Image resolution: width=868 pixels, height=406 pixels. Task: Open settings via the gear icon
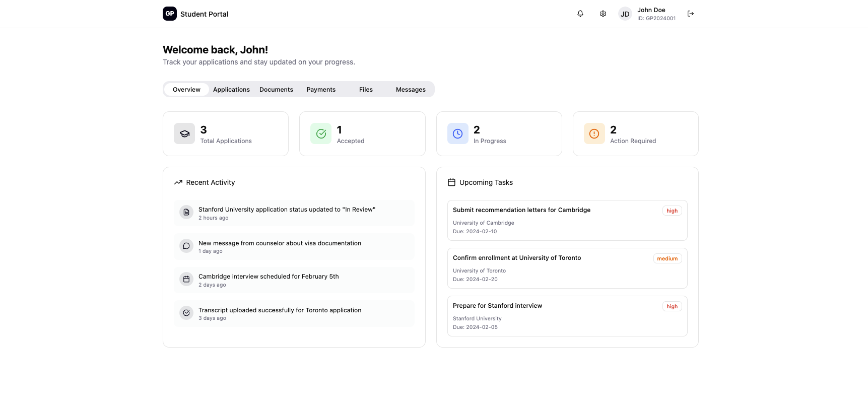coord(603,14)
